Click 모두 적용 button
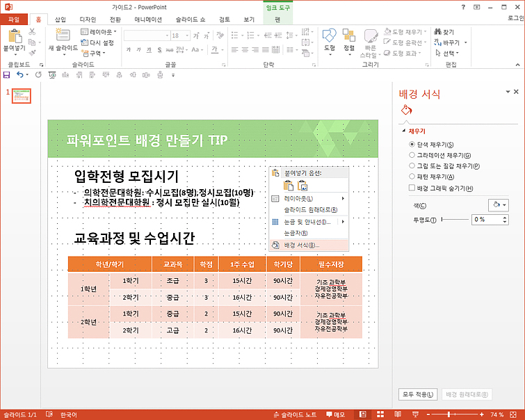The width and height of the screenshot is (525, 420). (418, 394)
